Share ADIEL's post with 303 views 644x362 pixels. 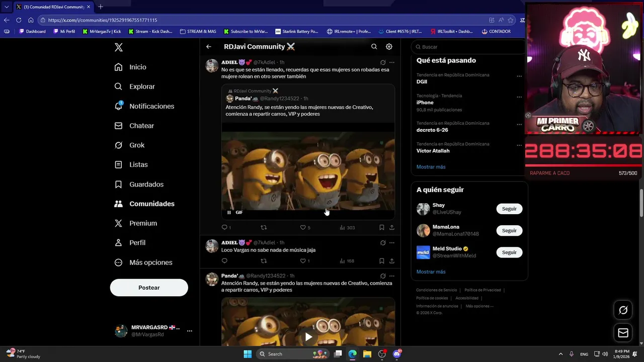[392, 227]
